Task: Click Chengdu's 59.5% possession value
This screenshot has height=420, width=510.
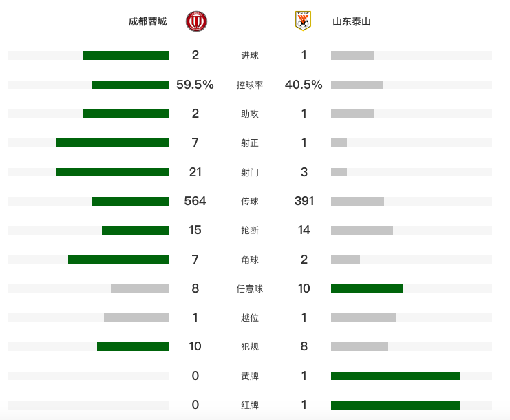Action: pyautogui.click(x=195, y=85)
